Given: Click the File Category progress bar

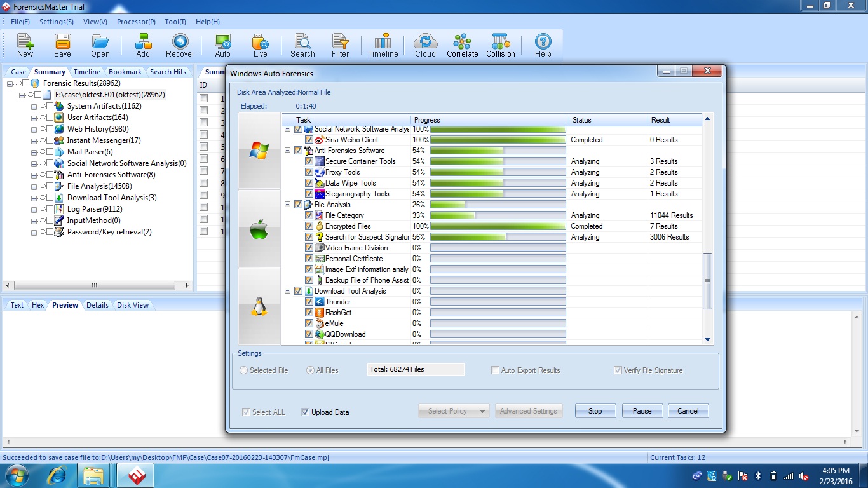Looking at the screenshot, I should [498, 215].
